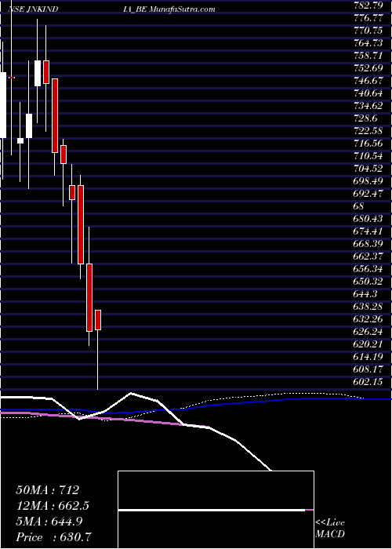Click the 716.56 price label

(368, 144)
